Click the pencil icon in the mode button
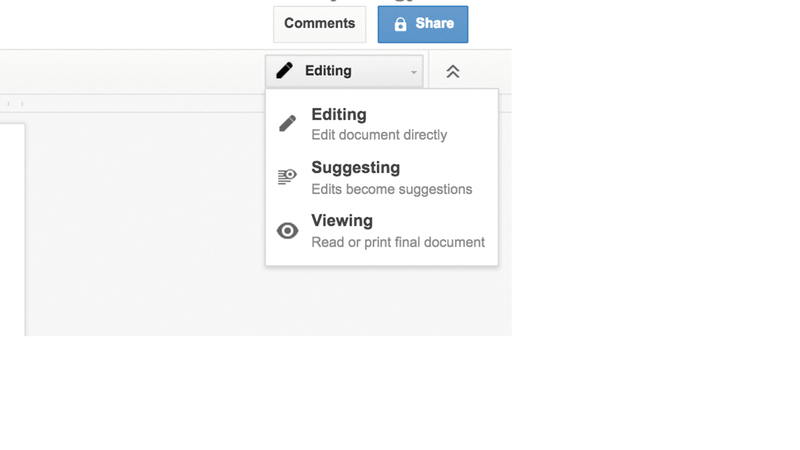This screenshot has height=450, width=800. click(x=285, y=71)
